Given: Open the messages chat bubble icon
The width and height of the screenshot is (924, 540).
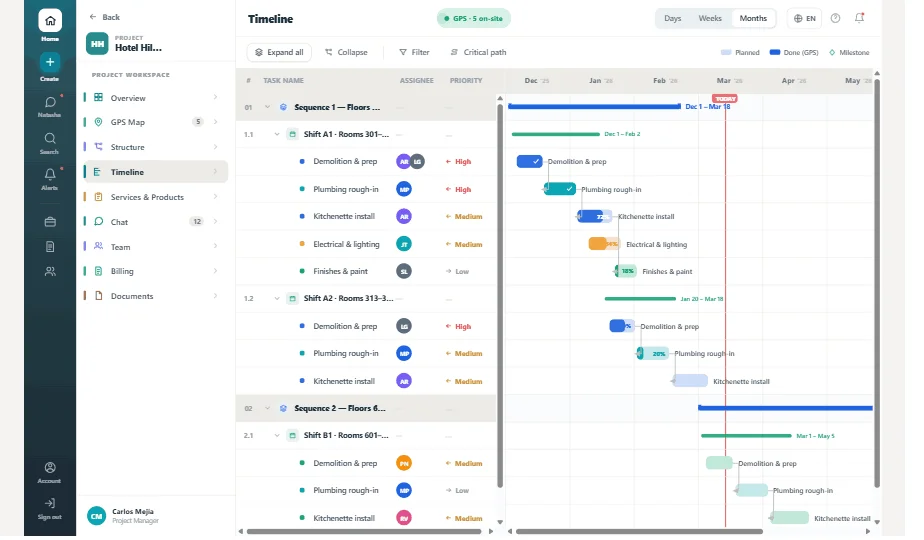Looking at the screenshot, I should pos(50,103).
